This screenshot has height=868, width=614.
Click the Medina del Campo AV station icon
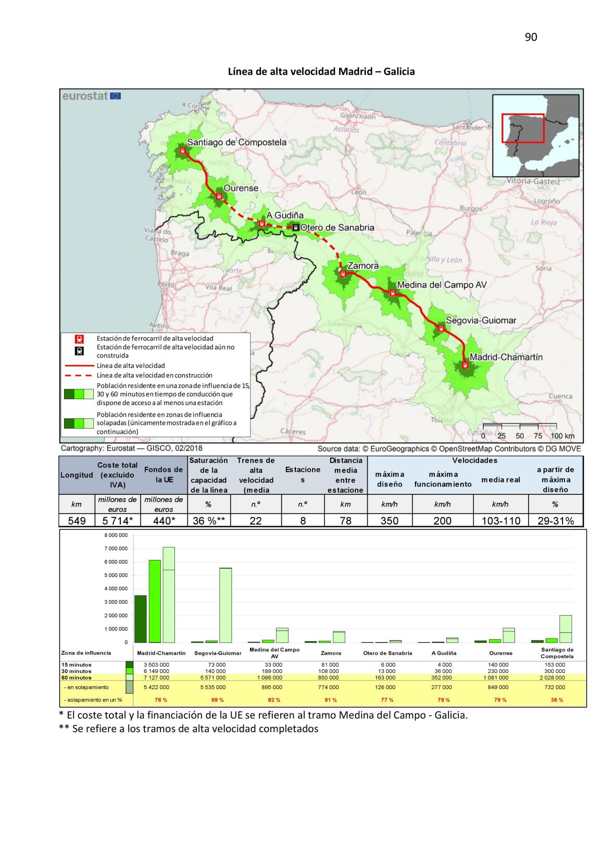tap(393, 293)
